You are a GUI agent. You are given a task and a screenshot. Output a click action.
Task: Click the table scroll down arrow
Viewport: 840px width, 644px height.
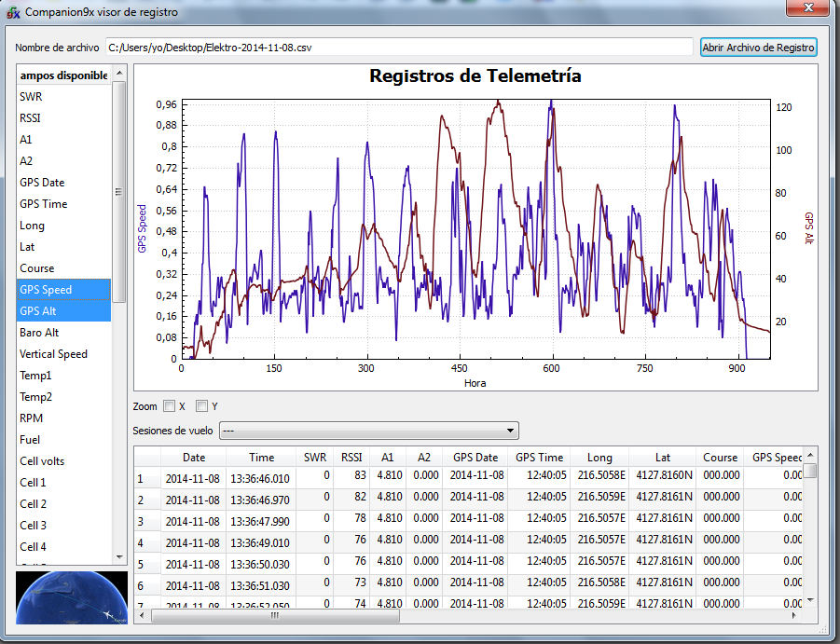(x=810, y=600)
